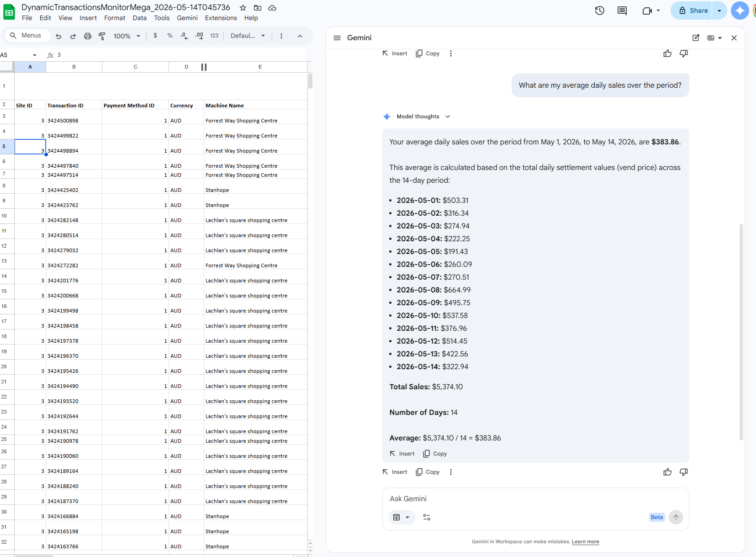Start a new Gemini chat
756x557 pixels.
(x=696, y=38)
